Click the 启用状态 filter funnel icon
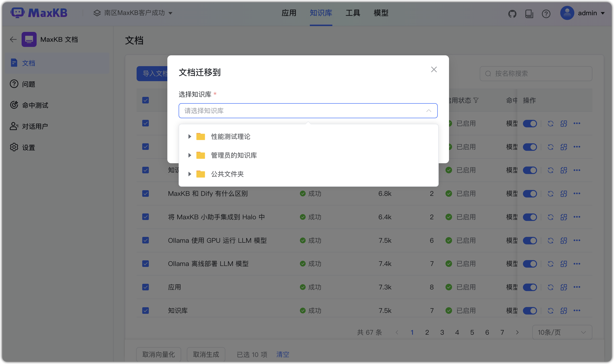Viewport: 614px width, 364px height. click(x=476, y=100)
